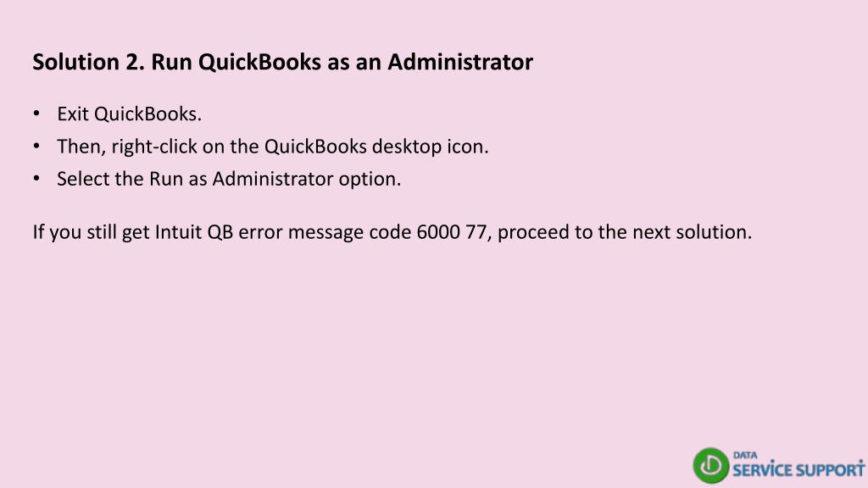Image resolution: width=868 pixels, height=488 pixels.
Task: Select the right-click on QuickBooks desktop icon line
Action: coord(272,147)
